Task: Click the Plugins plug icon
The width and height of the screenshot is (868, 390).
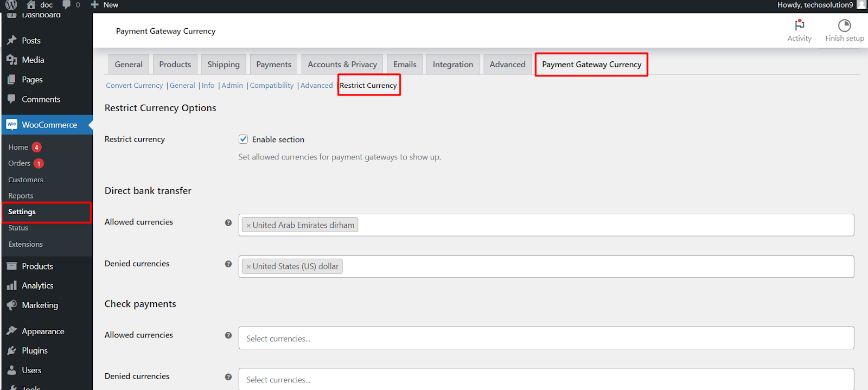Action: coord(12,350)
